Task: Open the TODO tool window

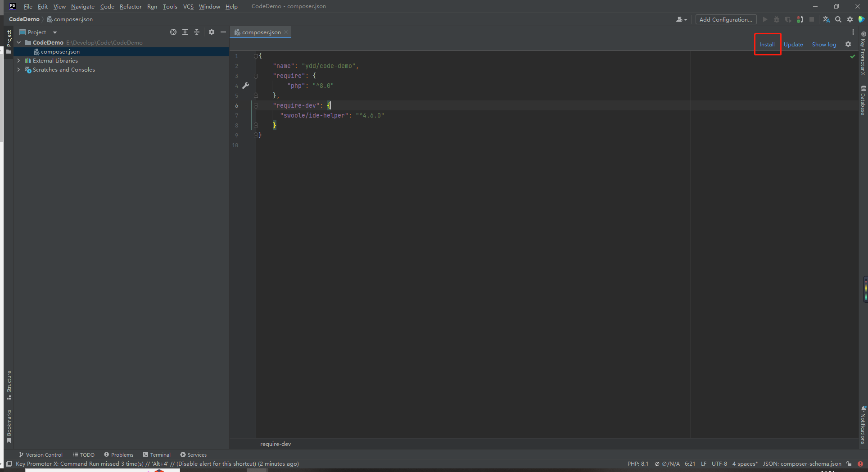Action: (84, 455)
